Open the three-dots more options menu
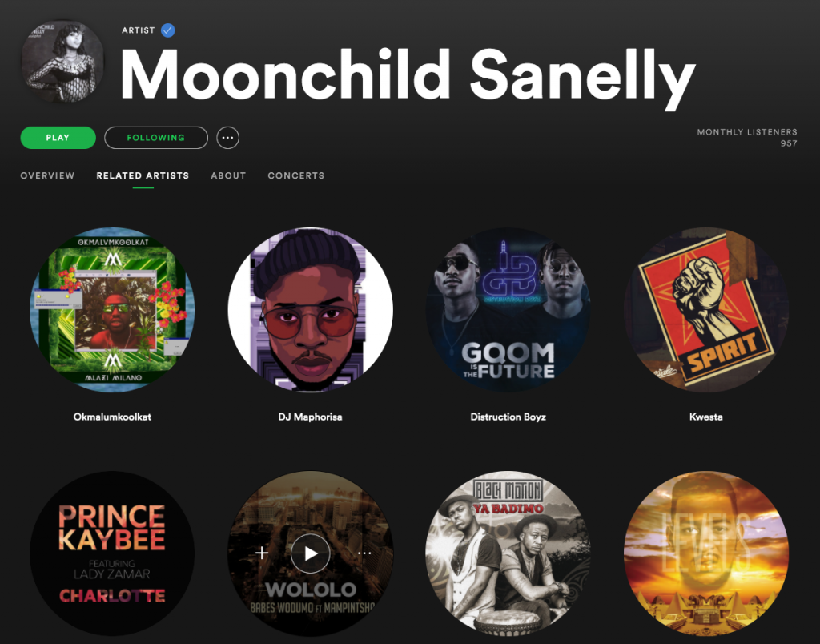The height and width of the screenshot is (644, 820). pos(227,138)
